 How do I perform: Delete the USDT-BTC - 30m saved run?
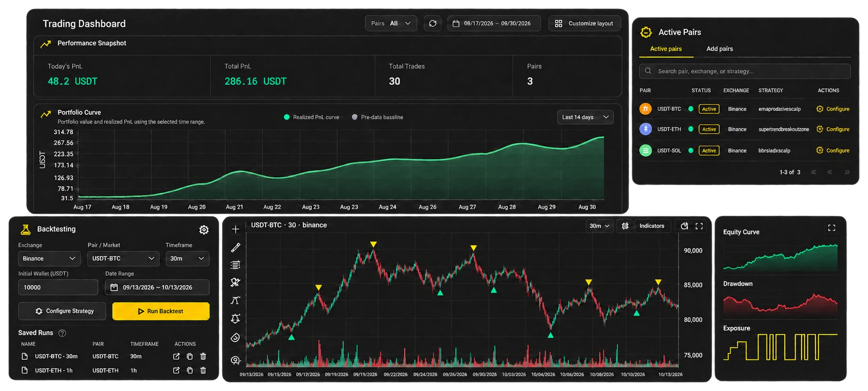point(203,356)
